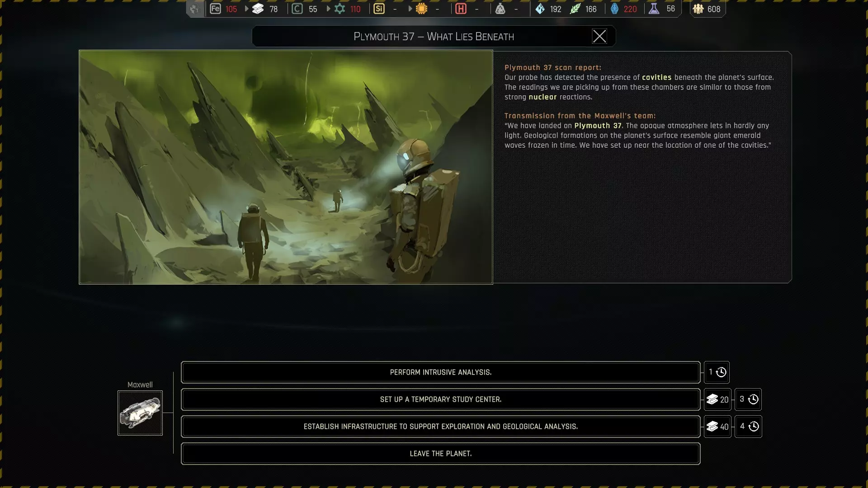The width and height of the screenshot is (868, 488).
Task: Click the green leaf food resource icon
Action: pyautogui.click(x=575, y=9)
